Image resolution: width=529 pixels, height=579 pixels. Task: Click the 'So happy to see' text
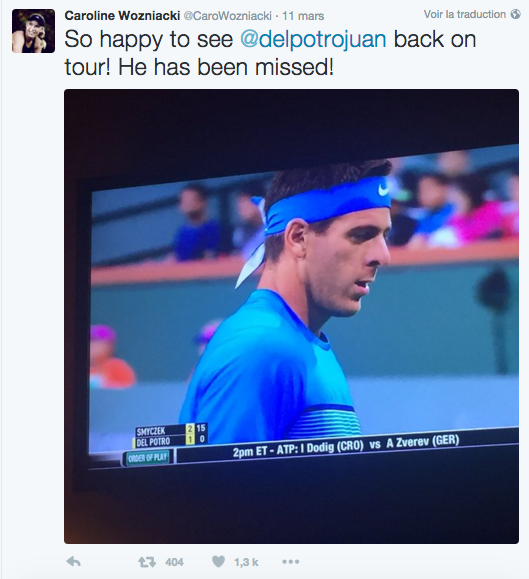click(149, 39)
